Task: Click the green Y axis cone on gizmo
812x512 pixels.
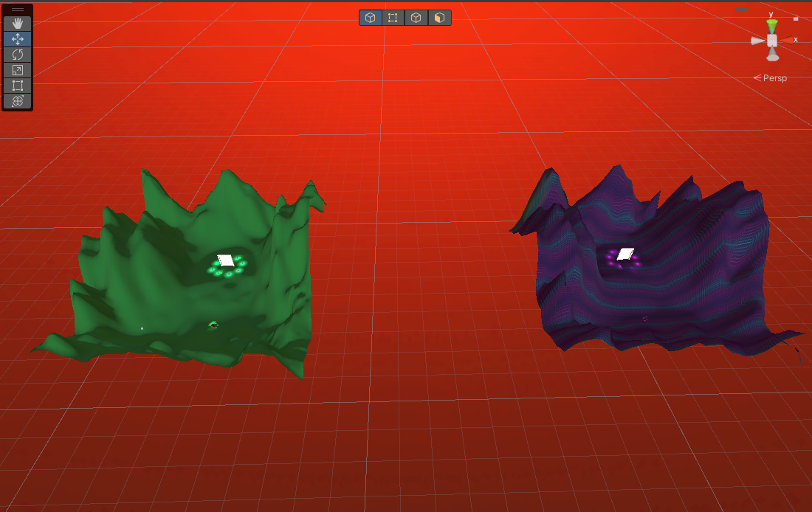Action: tap(771, 26)
